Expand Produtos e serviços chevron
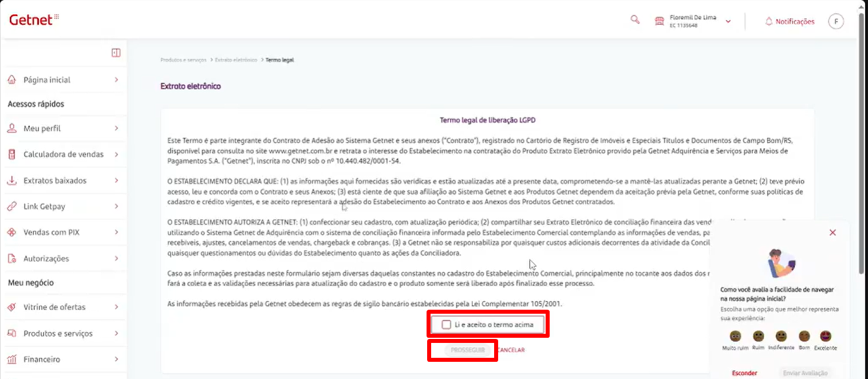Viewport: 868px width, 379px height. click(116, 333)
